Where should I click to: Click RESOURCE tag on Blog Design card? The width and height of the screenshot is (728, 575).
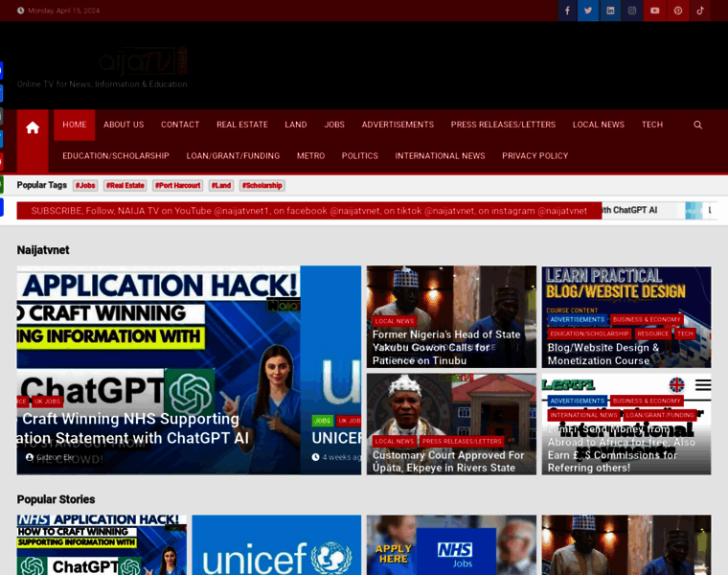(x=652, y=333)
